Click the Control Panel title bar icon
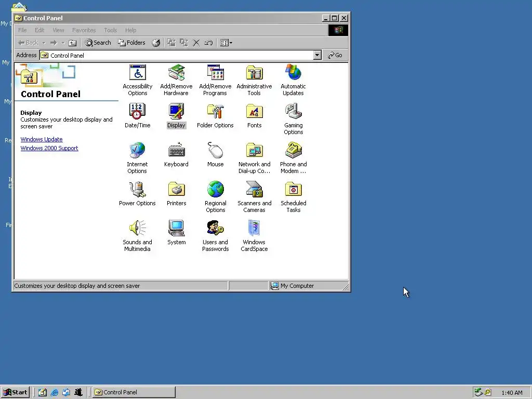The image size is (532, 399). [18, 18]
